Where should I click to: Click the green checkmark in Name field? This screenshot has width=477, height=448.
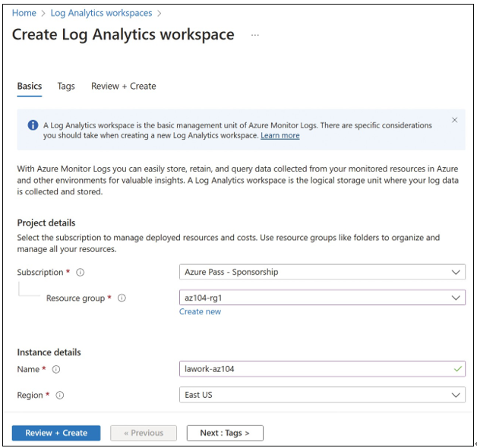[457, 369]
